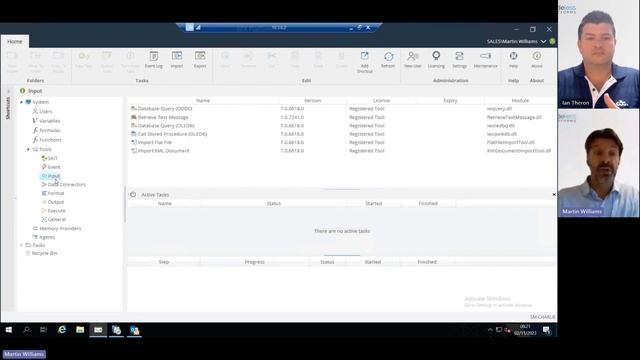Select Call Stored Procedure (OLEDB) row

click(x=342, y=134)
